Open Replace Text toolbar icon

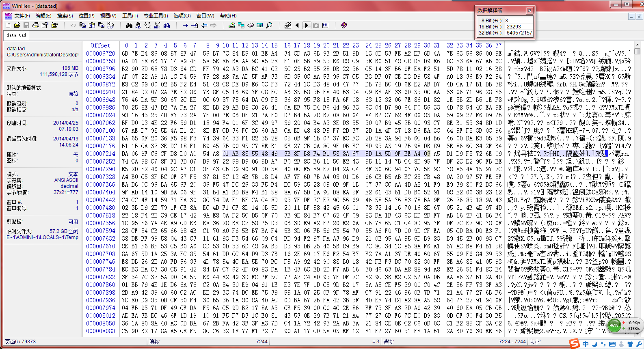148,25
